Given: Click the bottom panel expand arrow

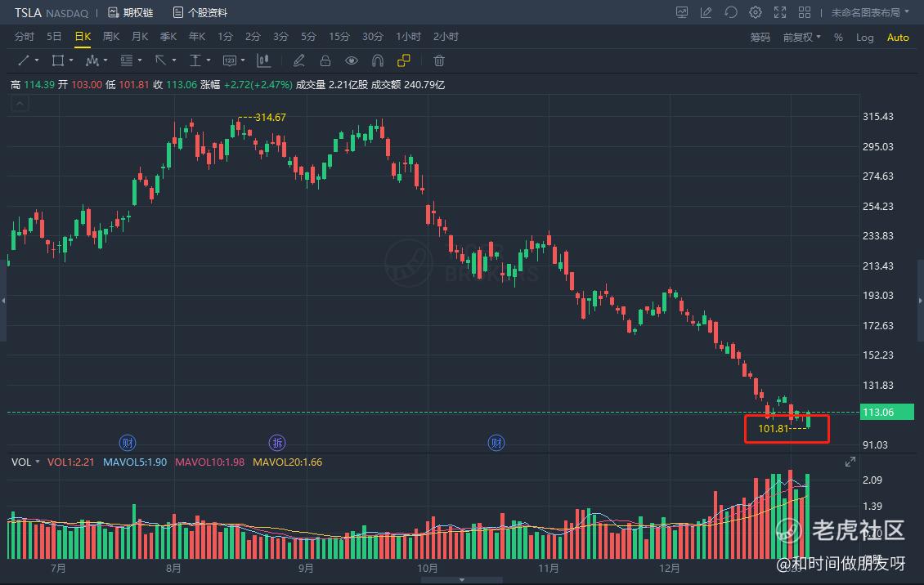Looking at the screenshot, I should [461, 580].
